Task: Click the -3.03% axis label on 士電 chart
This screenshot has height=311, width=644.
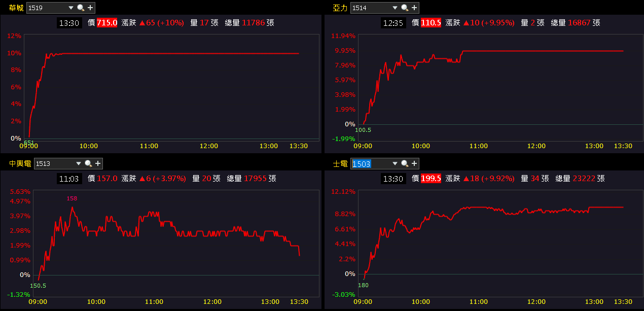Action: coord(344,294)
